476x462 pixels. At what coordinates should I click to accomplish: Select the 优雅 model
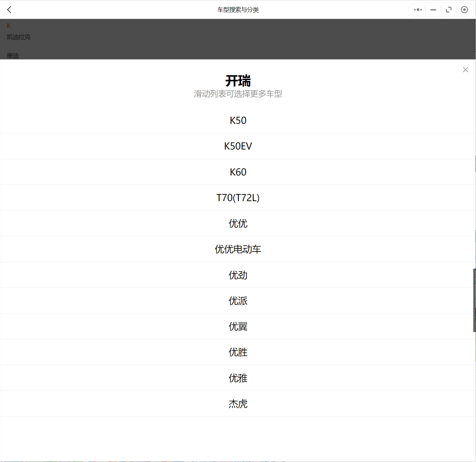click(x=238, y=378)
